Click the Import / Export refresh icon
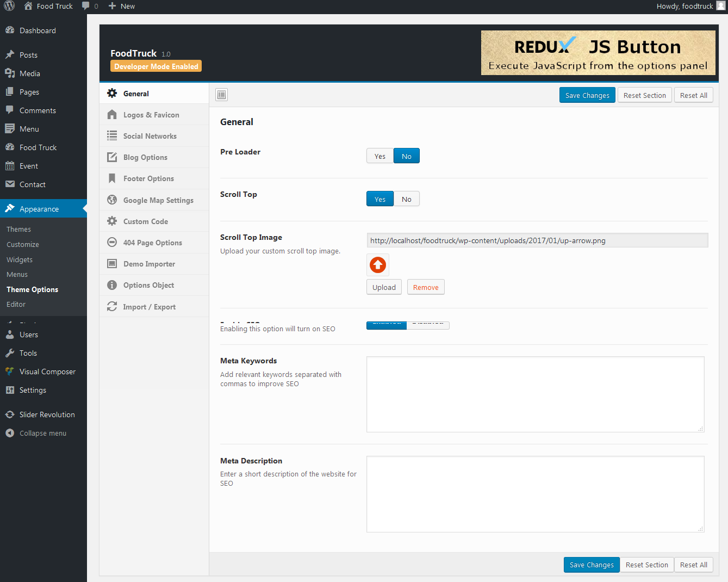The image size is (728, 582). (x=112, y=307)
